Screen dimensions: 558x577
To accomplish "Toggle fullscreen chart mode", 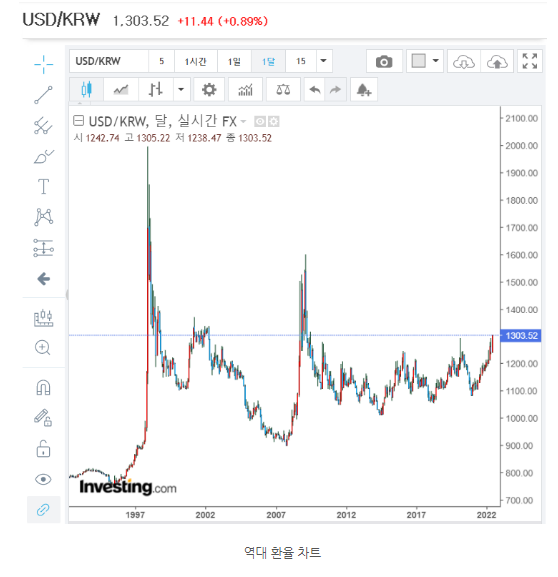I will pos(530,61).
